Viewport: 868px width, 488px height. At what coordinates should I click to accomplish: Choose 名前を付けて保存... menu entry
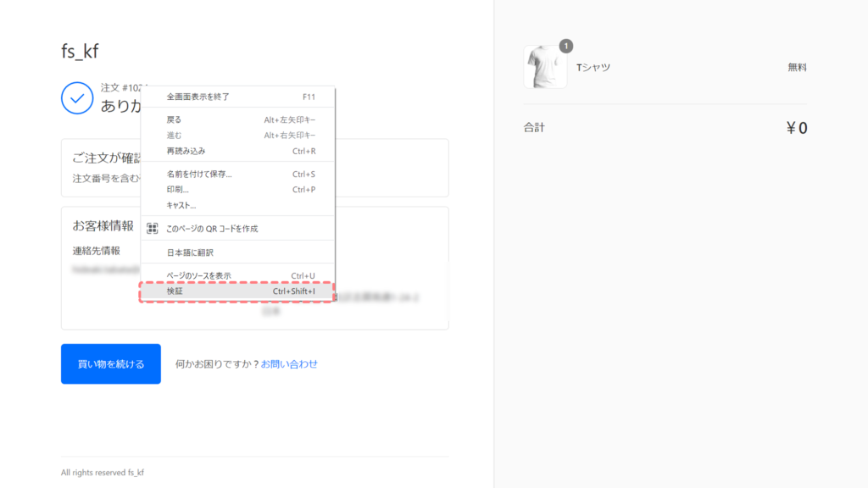(237, 174)
